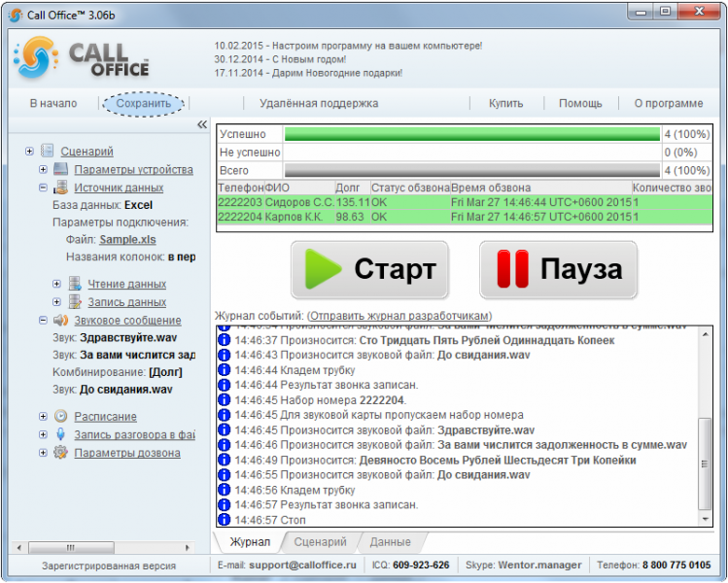
Task: Open the Sample.xls file link
Action: pos(127,239)
